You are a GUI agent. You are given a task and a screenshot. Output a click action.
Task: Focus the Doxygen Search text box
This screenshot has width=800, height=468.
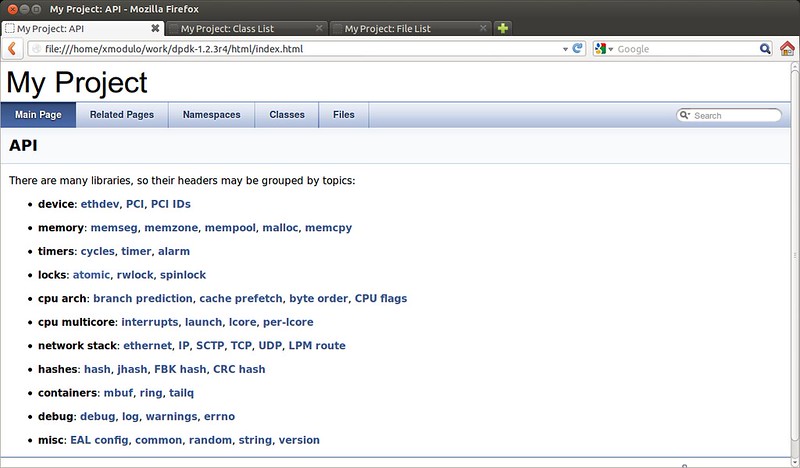[735, 116]
